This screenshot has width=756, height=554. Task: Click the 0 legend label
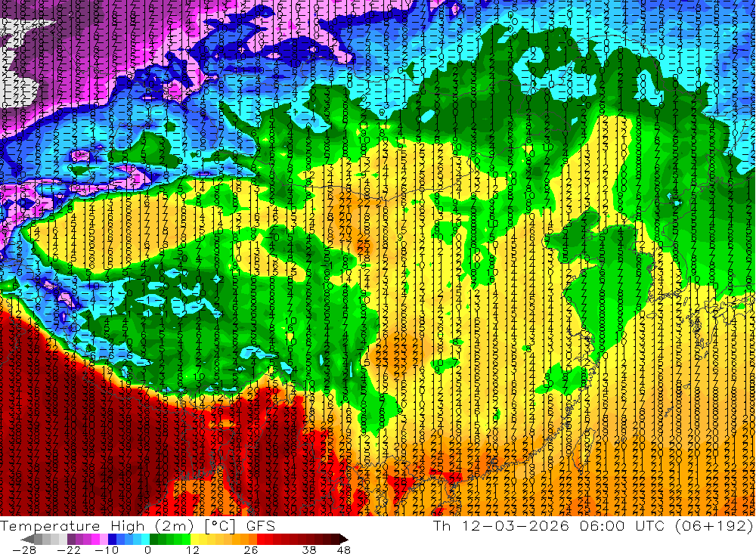click(x=147, y=550)
